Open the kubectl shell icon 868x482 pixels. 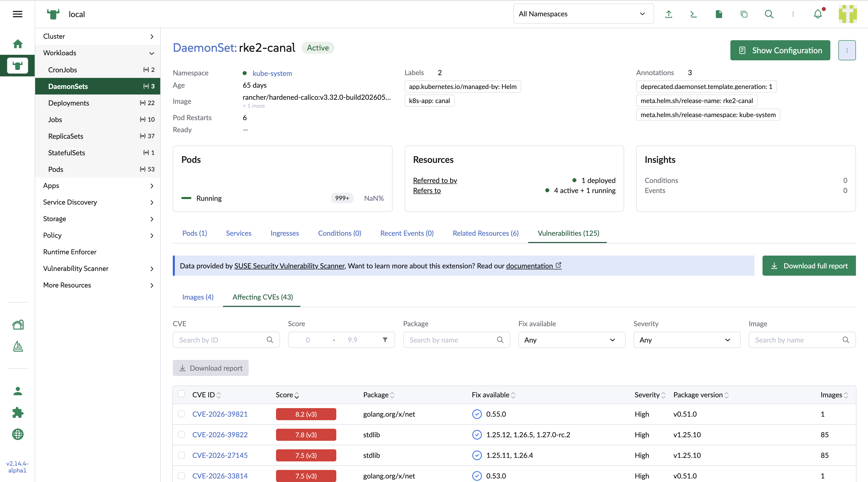tap(693, 14)
